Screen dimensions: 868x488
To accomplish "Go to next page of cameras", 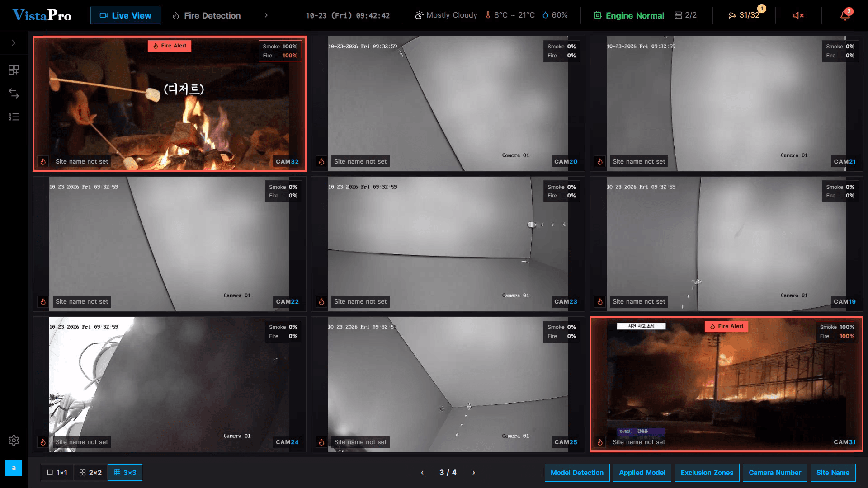I will pos(474,473).
